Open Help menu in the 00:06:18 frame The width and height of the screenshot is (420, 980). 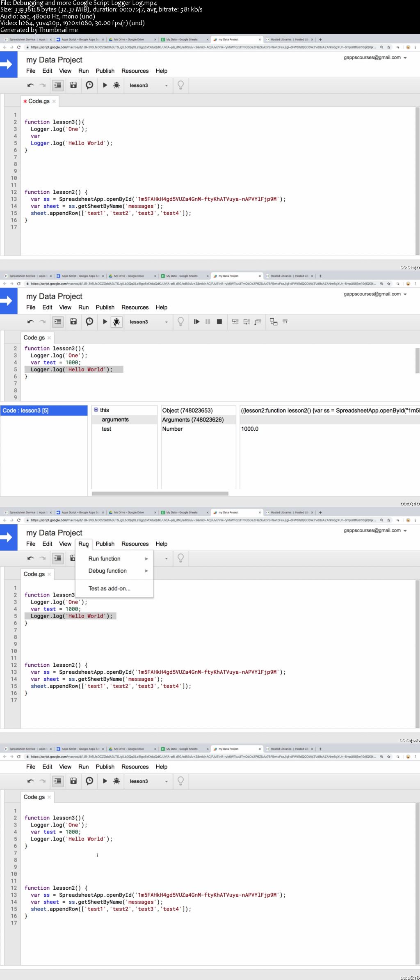[162, 767]
